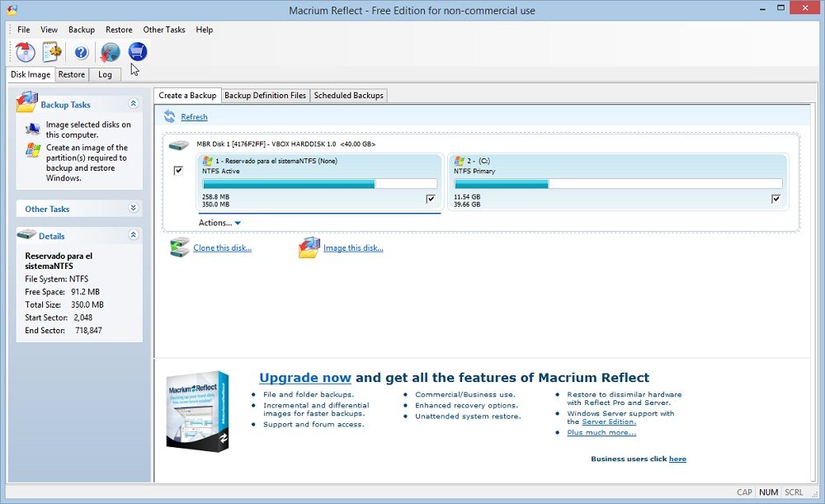
Task: Click the Windows flag icon beside Create an image
Action: 33,150
